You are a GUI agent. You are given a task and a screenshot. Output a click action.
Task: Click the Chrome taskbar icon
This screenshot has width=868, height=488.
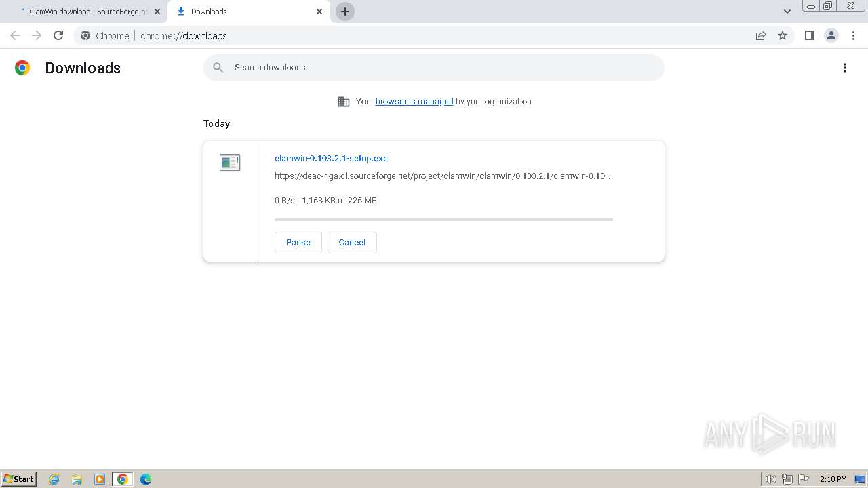pyautogui.click(x=123, y=479)
